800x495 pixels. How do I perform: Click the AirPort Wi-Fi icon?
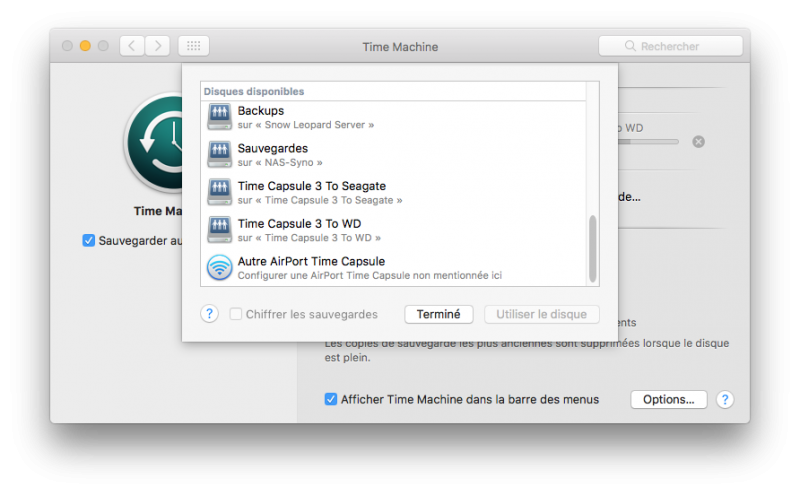coord(219,267)
